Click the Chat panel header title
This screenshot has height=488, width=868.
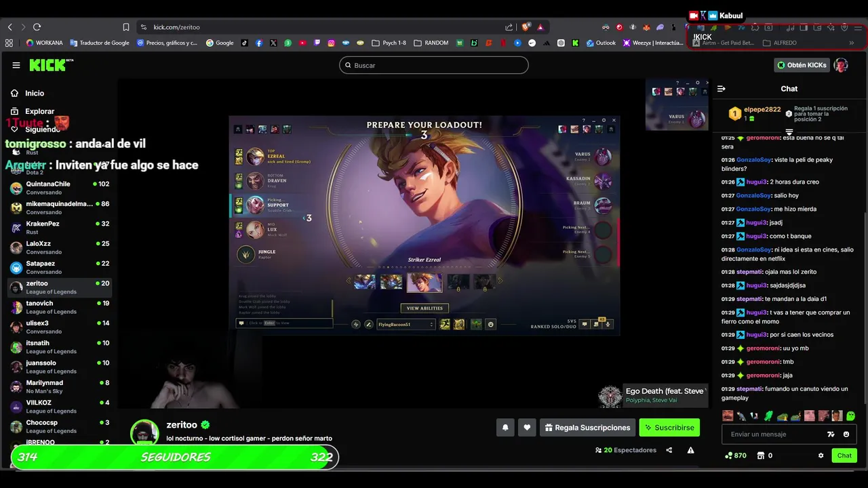pyautogui.click(x=789, y=89)
